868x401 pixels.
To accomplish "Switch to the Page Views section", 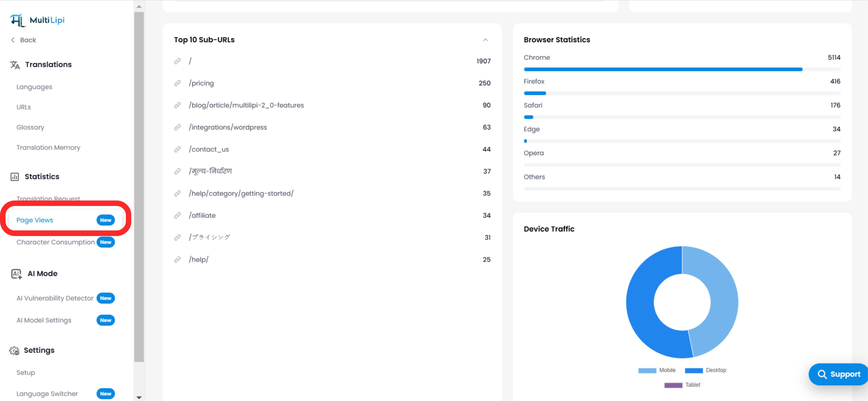I will (x=35, y=220).
